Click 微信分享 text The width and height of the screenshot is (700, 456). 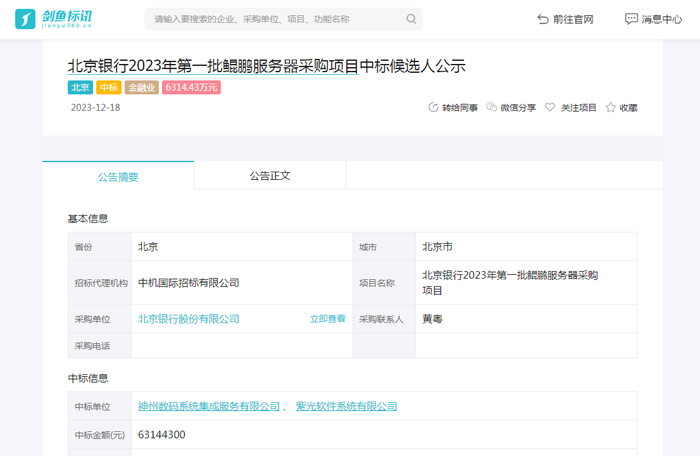[x=518, y=108]
